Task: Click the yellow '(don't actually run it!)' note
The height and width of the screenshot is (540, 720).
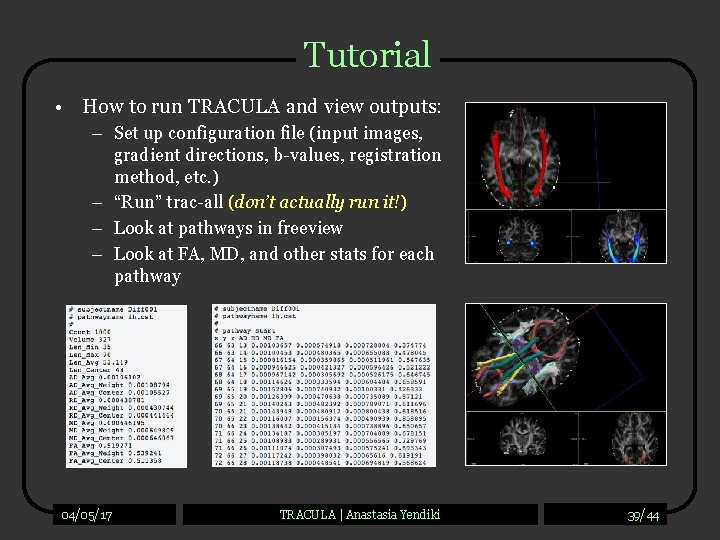Action: coord(317,202)
